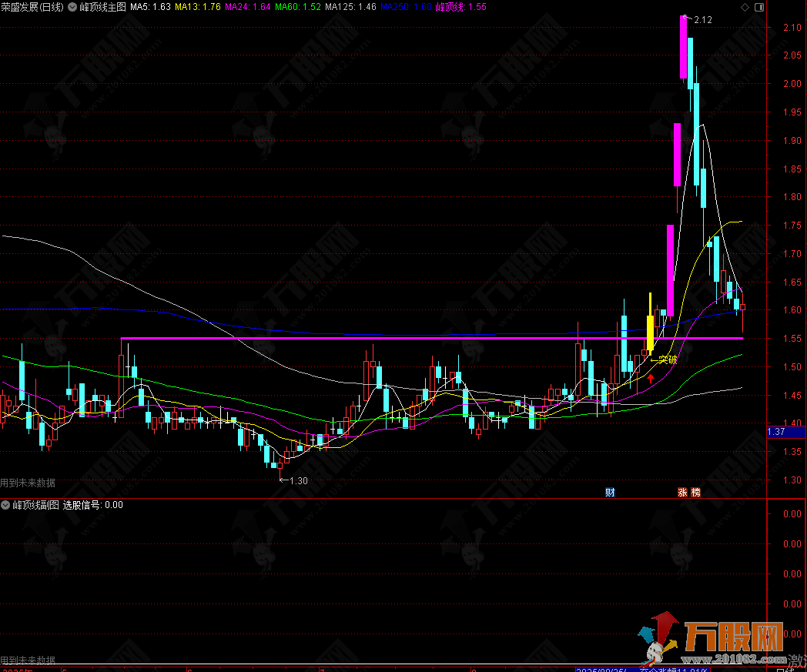Click the blue 财 event marker

tap(610, 493)
